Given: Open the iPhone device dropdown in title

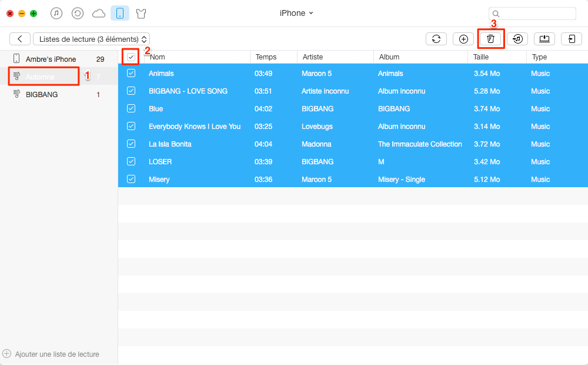Looking at the screenshot, I should 296,13.
